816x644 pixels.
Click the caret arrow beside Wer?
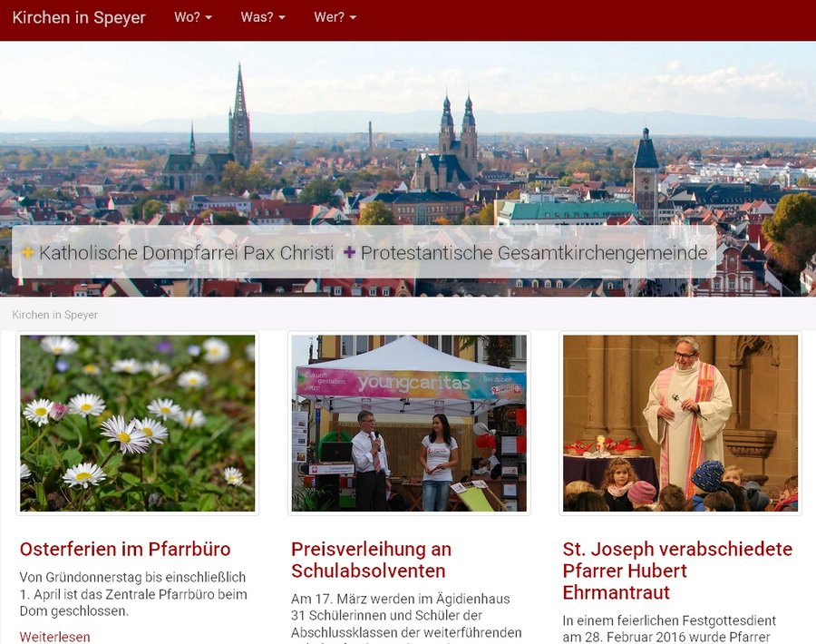tap(353, 18)
